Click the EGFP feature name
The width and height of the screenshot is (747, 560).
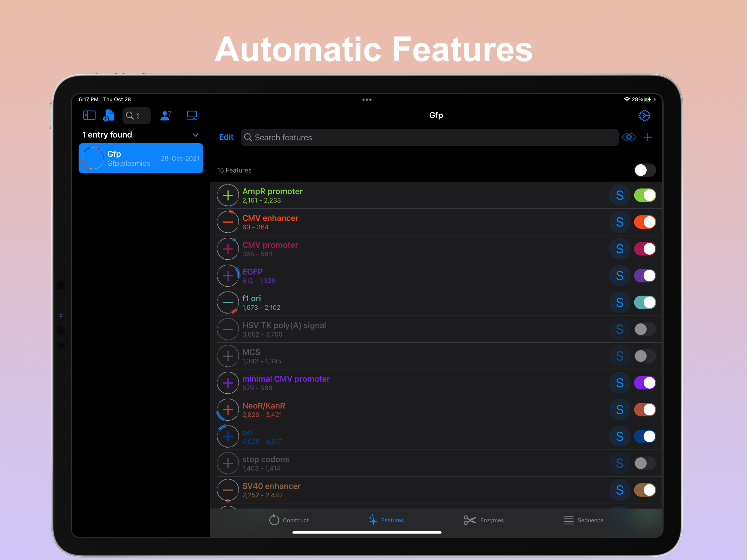point(252,272)
